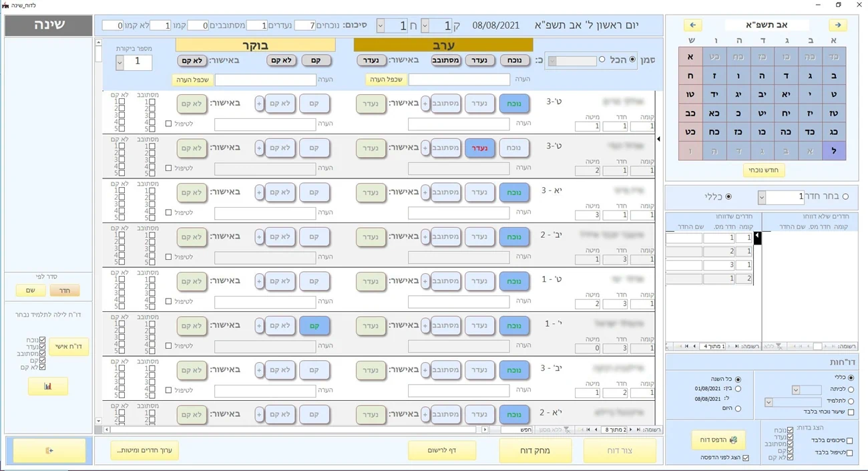Click the record selector arrow in rooms table
868x471 pixels.
click(x=757, y=237)
